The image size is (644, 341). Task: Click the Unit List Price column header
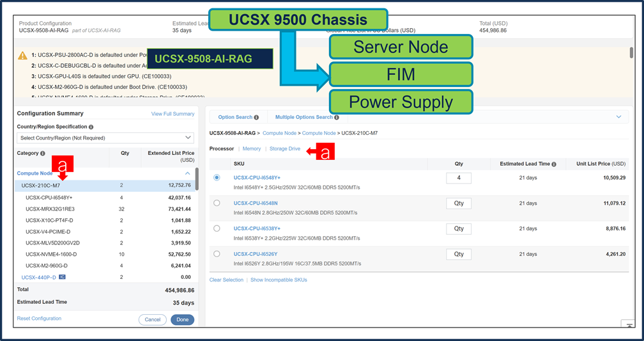pos(600,164)
